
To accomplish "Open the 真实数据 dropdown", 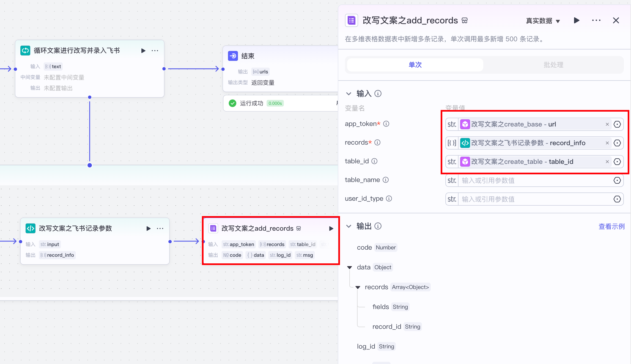I will pyautogui.click(x=543, y=21).
